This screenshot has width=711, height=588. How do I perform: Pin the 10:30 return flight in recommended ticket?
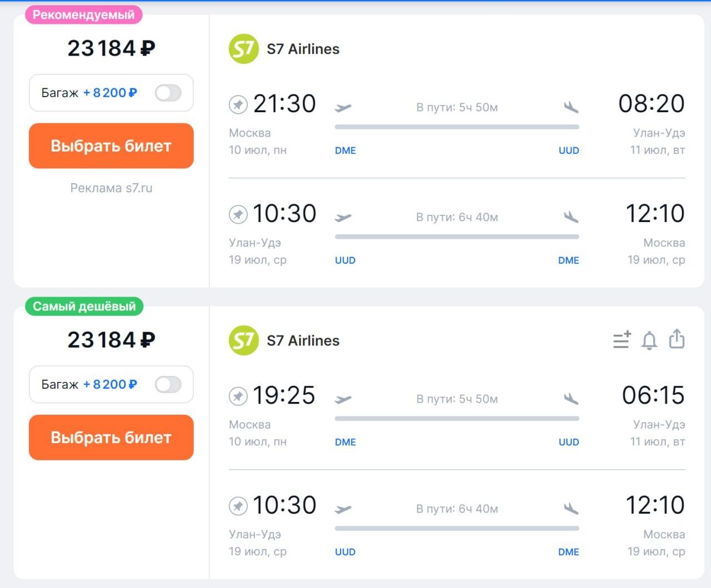pyautogui.click(x=238, y=214)
